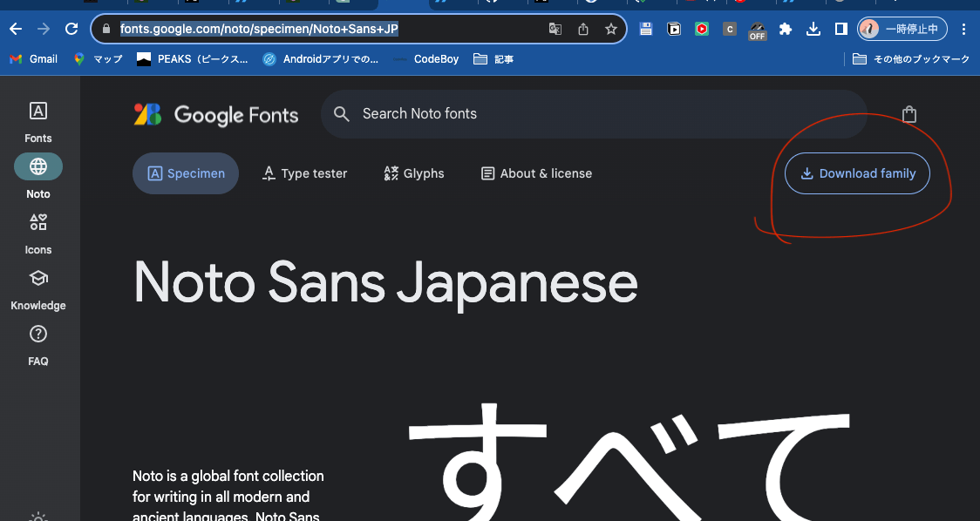Click the Noto Sans Japanese heading
The image size is (980, 521).
coord(385,283)
